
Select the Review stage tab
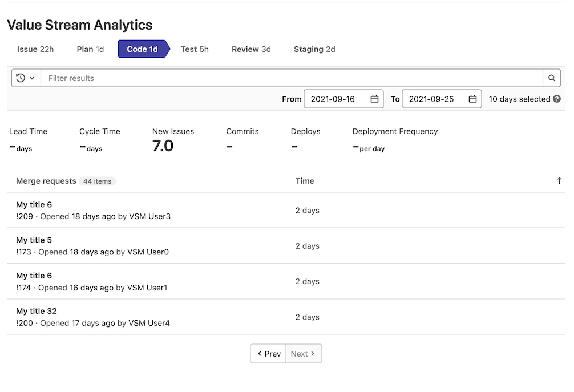pyautogui.click(x=251, y=49)
